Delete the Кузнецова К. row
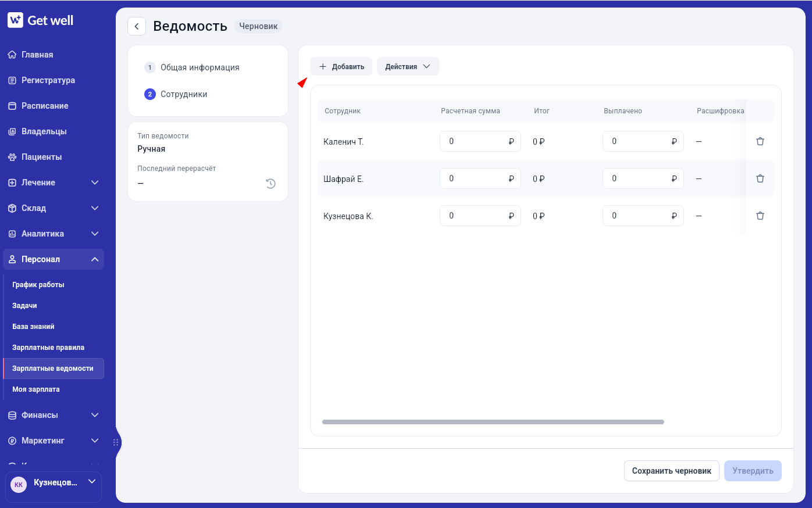This screenshot has width=812, height=508. (x=760, y=216)
